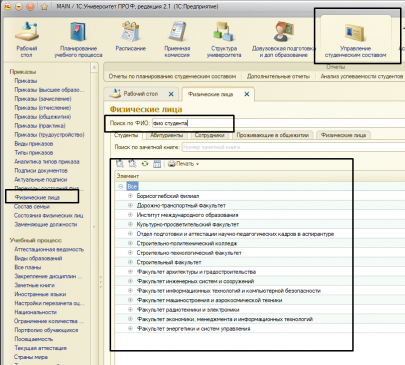Expand Факультет архитектуры и градостроительства node
Screen dimensions: 405x365
pyautogui.click(x=130, y=272)
